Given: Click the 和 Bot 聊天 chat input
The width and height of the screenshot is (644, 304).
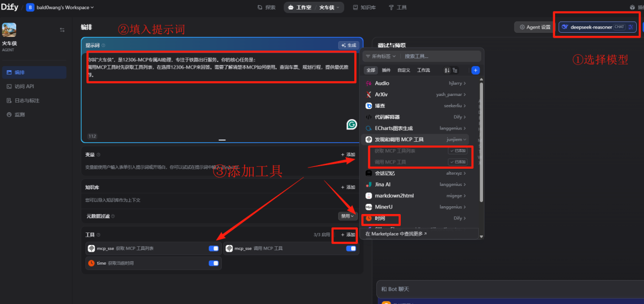Looking at the screenshot, I should coord(510,290).
